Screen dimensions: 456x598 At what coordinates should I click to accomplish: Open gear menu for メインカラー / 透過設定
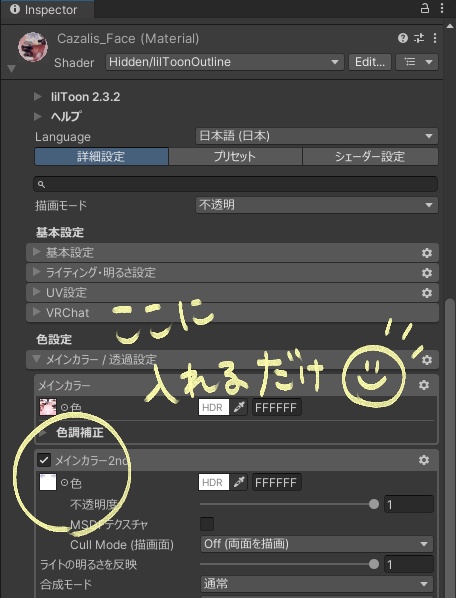[x=427, y=360]
